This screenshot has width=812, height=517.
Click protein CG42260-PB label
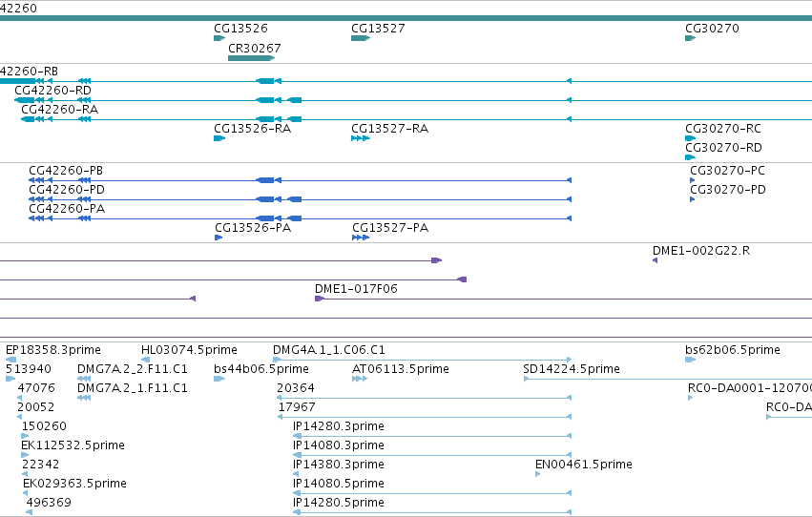click(66, 171)
